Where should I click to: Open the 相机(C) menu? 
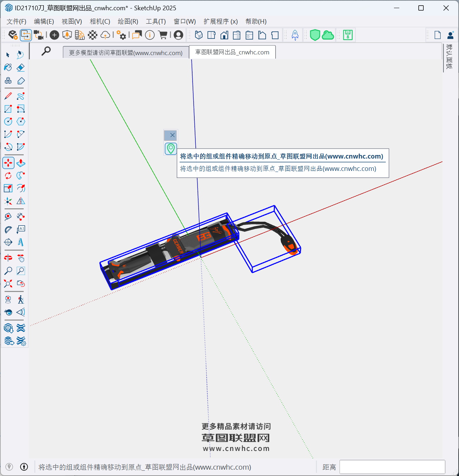100,22
